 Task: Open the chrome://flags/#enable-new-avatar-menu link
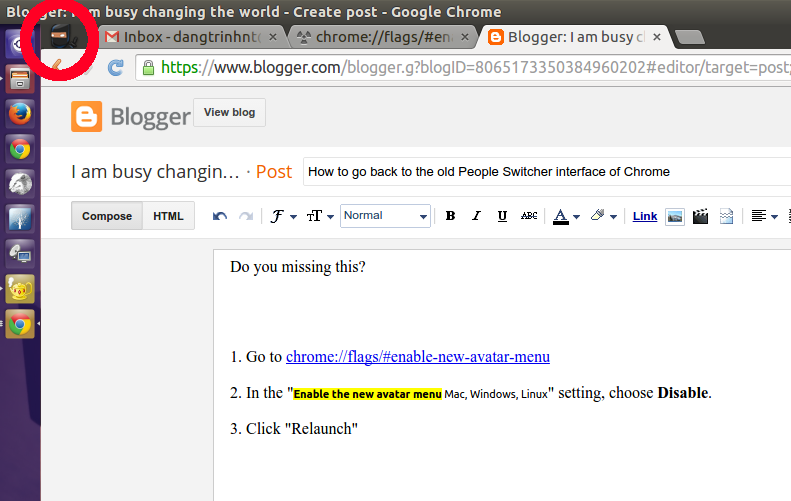tap(418, 357)
